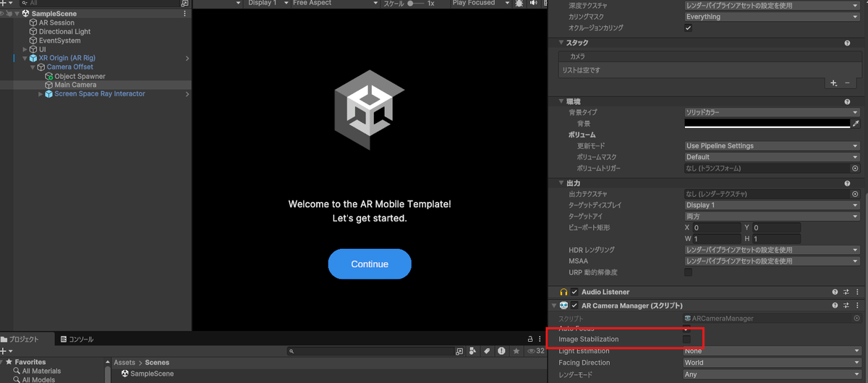Image resolution: width=868 pixels, height=383 pixels.
Task: Toggle the オクルージョンカリング checkbox
Action: tap(688, 28)
